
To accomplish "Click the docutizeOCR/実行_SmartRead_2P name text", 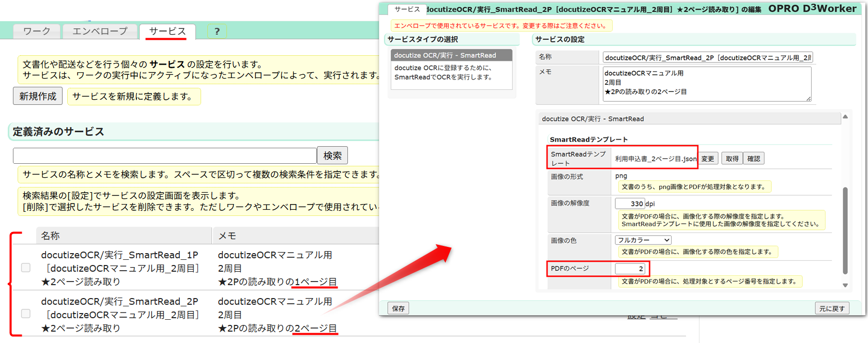I will click(119, 301).
